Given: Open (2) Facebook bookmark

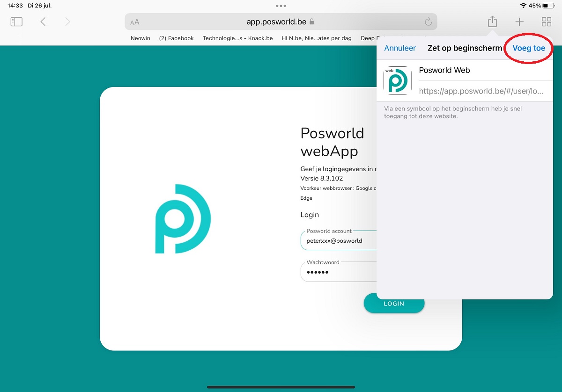Looking at the screenshot, I should click(x=177, y=38).
